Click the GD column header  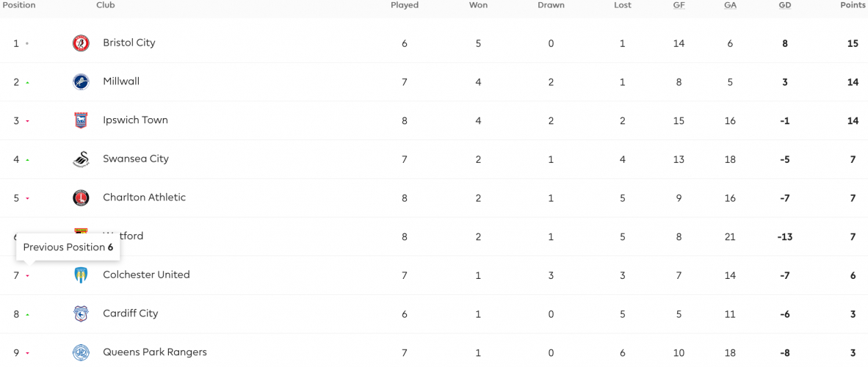(784, 6)
